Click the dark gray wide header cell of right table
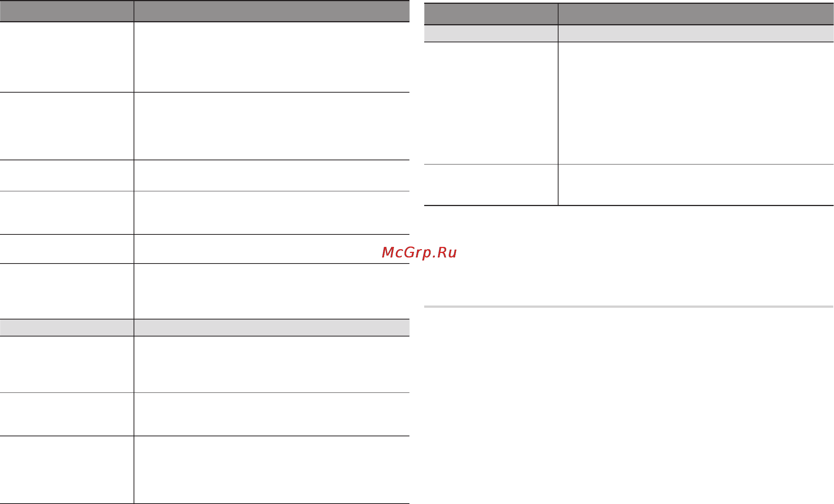834x504 pixels. [x=696, y=14]
